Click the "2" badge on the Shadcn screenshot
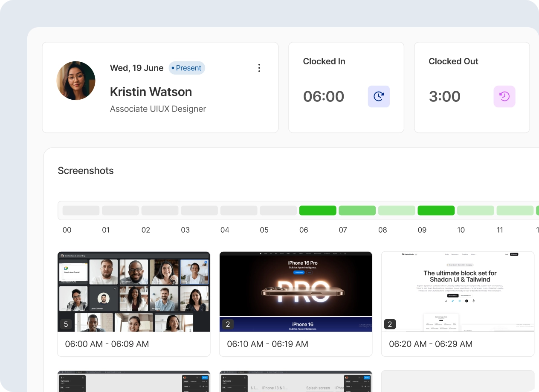This screenshot has width=539, height=392. (x=389, y=324)
